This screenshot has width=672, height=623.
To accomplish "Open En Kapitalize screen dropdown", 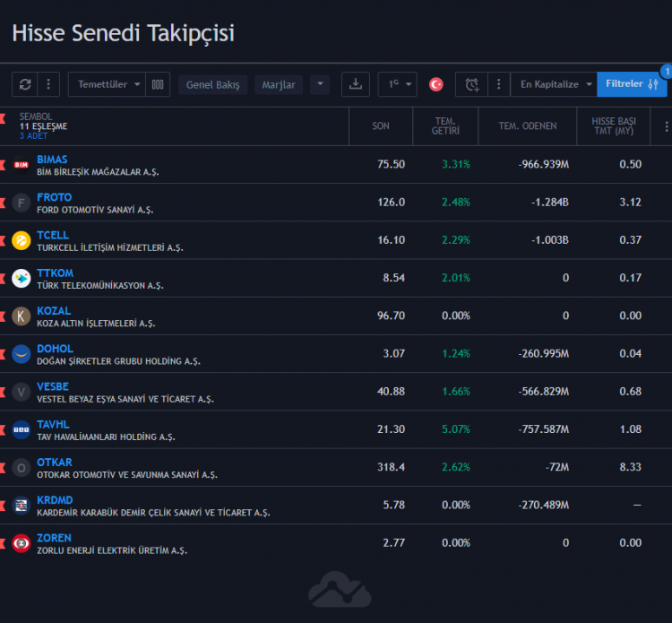I will 554,84.
